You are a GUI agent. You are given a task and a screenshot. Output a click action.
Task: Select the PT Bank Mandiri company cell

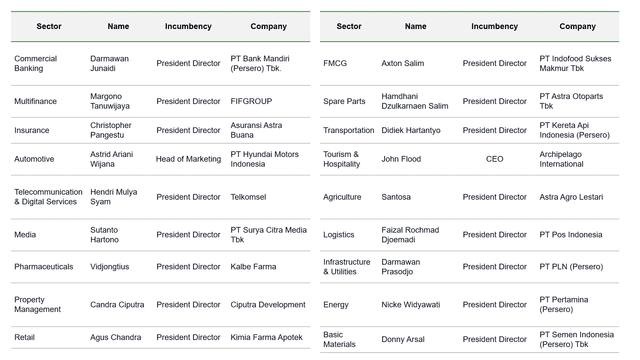coord(260,63)
